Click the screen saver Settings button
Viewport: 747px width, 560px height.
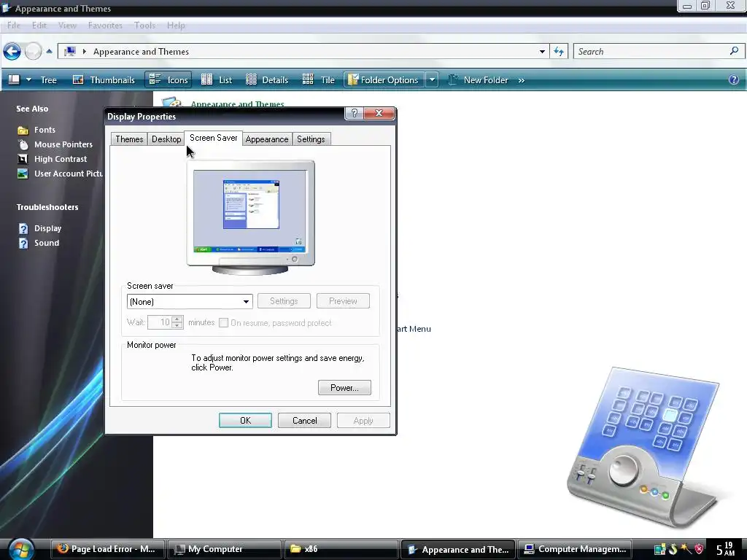(x=284, y=301)
